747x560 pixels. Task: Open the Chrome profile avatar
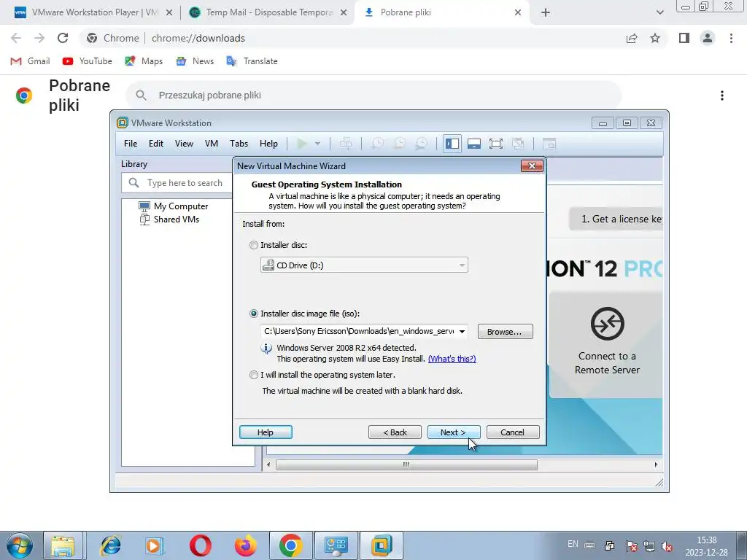pyautogui.click(x=708, y=38)
